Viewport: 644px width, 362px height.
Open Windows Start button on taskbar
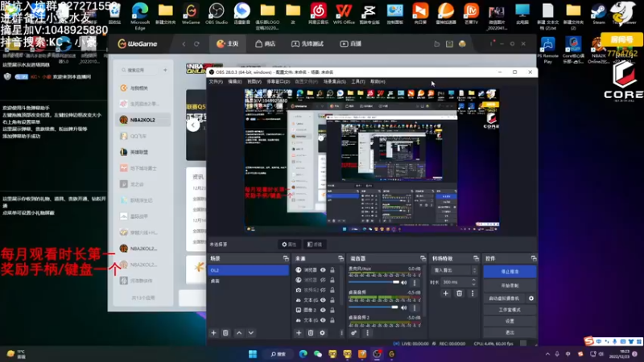coord(253,354)
